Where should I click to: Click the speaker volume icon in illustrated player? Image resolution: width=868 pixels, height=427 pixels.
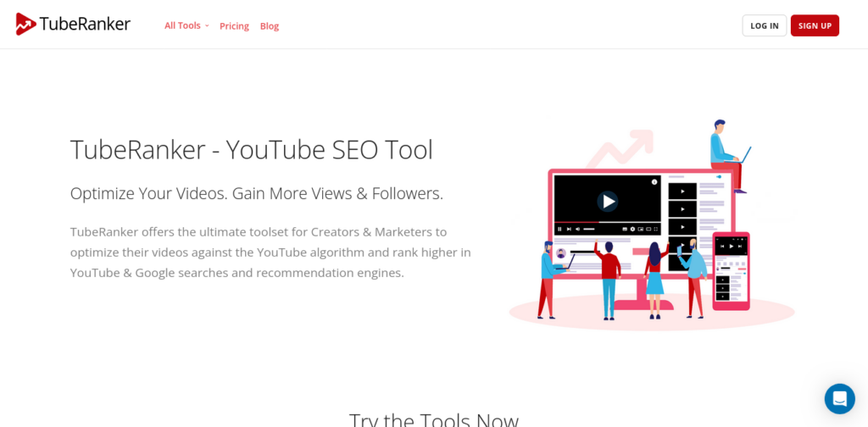(x=577, y=229)
